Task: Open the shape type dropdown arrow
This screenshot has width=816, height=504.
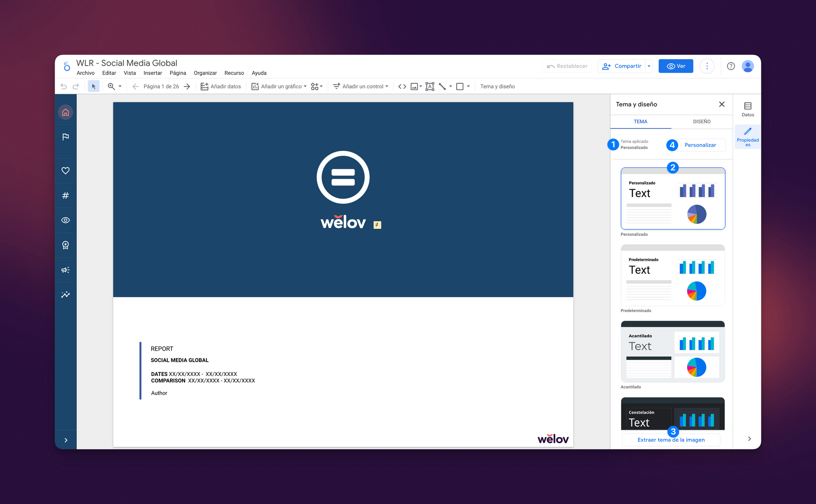Action: (x=468, y=86)
